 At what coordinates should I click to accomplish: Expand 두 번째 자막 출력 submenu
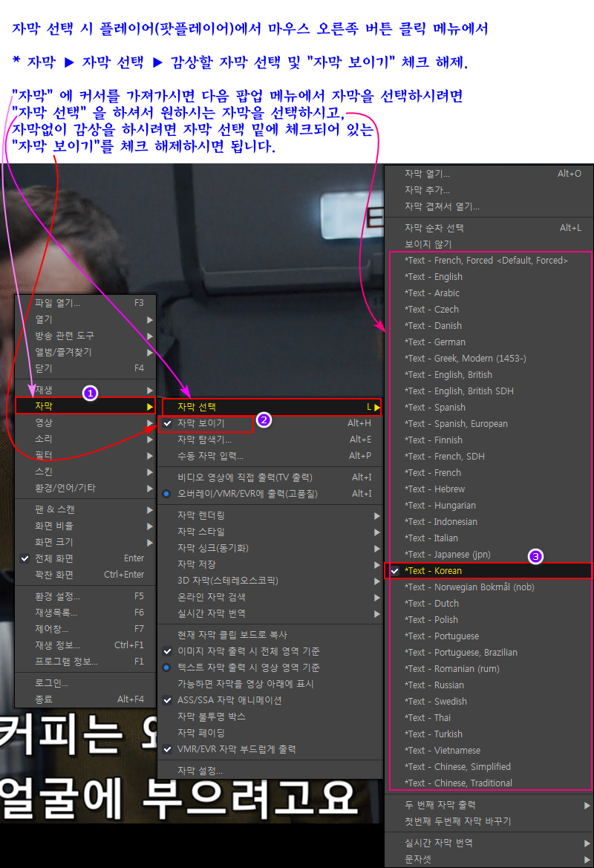click(489, 805)
